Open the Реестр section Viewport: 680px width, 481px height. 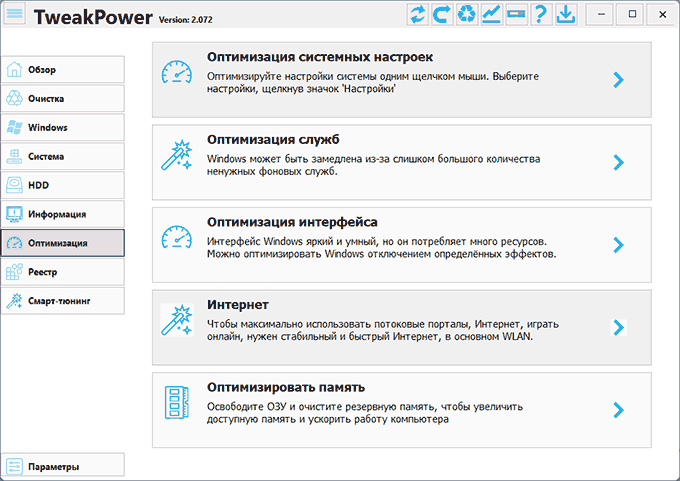(63, 272)
